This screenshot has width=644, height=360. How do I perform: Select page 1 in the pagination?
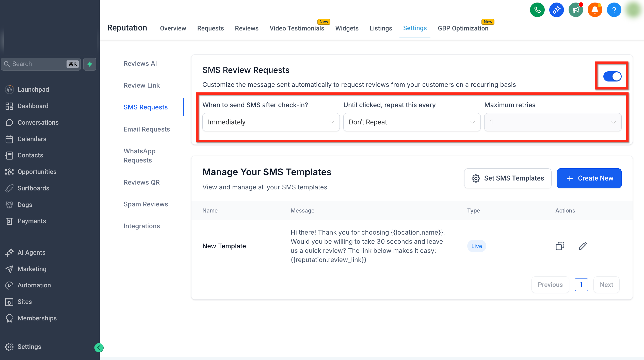tap(581, 285)
